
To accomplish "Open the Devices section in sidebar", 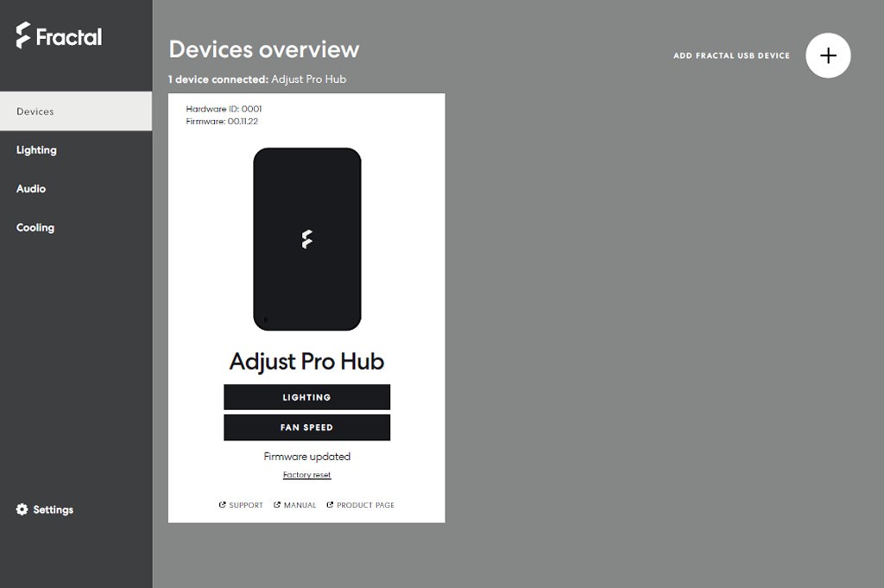I will pyautogui.click(x=76, y=111).
